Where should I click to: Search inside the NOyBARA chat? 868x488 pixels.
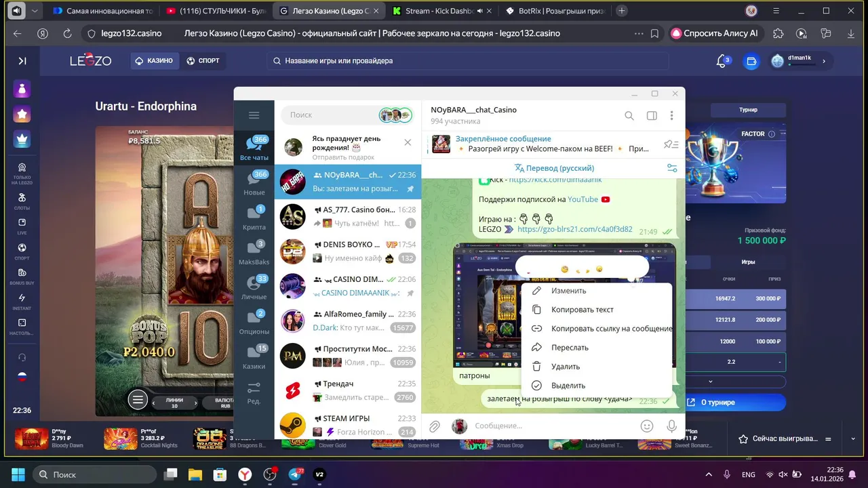[629, 116]
